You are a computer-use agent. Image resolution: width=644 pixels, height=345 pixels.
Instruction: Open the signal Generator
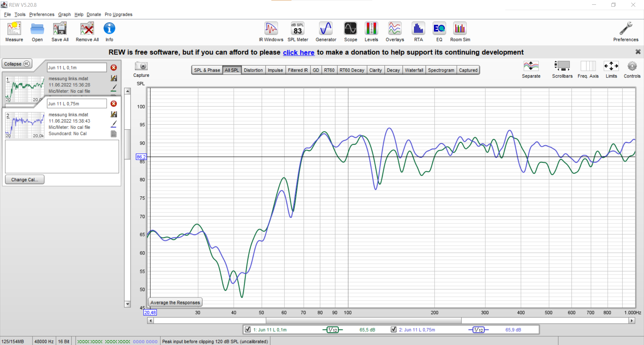[x=326, y=32]
